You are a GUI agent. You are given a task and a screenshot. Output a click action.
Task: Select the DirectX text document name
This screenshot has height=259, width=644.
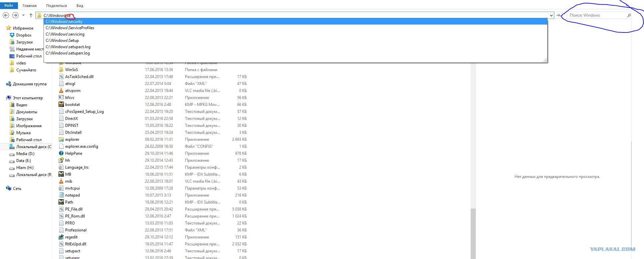(x=72, y=119)
